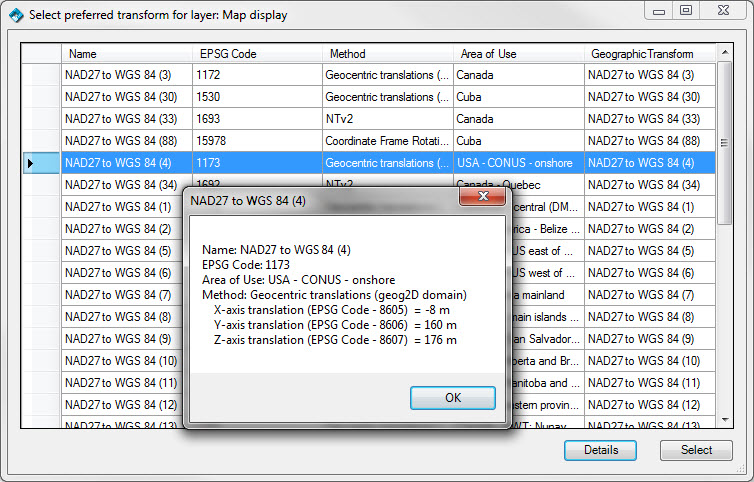The height and width of the screenshot is (482, 754).
Task: Select name cell NAD27 to WGS 84 (2)
Action: point(122,229)
